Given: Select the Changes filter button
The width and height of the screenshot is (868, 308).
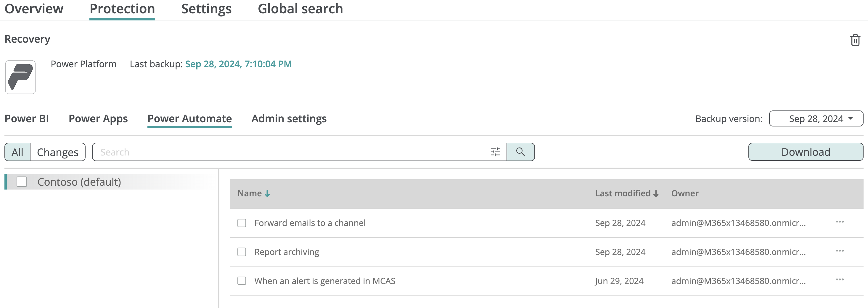Looking at the screenshot, I should [x=58, y=152].
